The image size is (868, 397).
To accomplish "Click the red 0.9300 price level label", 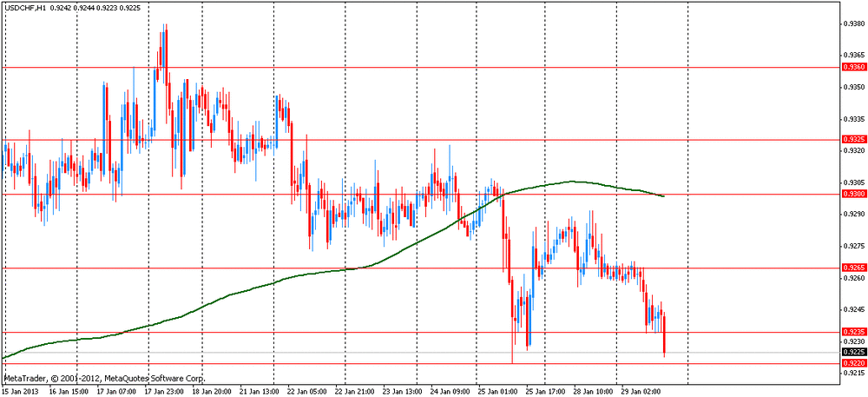I will coord(854,194).
